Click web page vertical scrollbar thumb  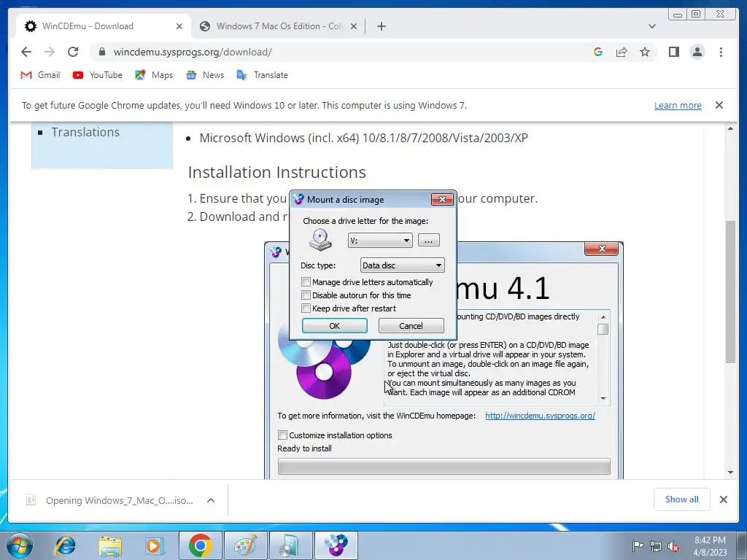(x=730, y=292)
